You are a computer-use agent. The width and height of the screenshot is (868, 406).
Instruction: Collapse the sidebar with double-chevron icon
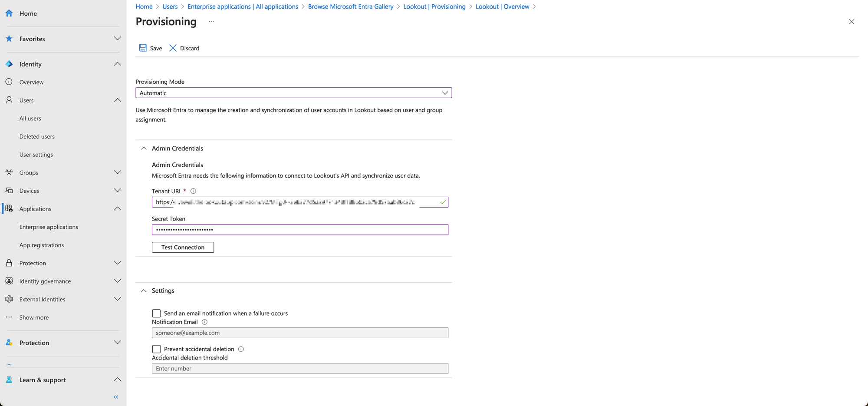click(116, 397)
